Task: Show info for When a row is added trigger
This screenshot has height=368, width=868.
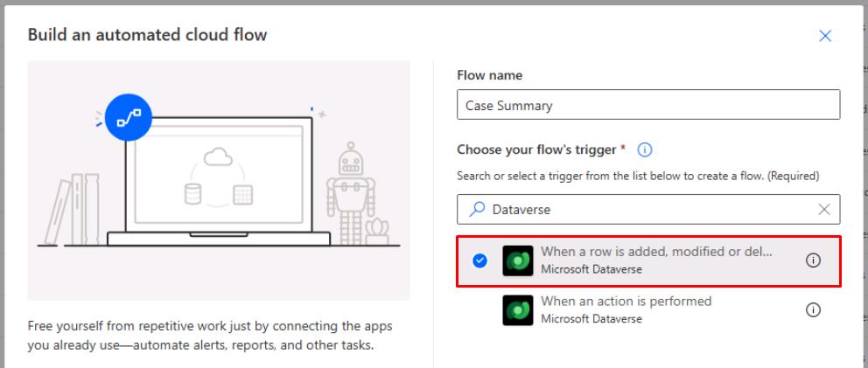Action: click(813, 260)
